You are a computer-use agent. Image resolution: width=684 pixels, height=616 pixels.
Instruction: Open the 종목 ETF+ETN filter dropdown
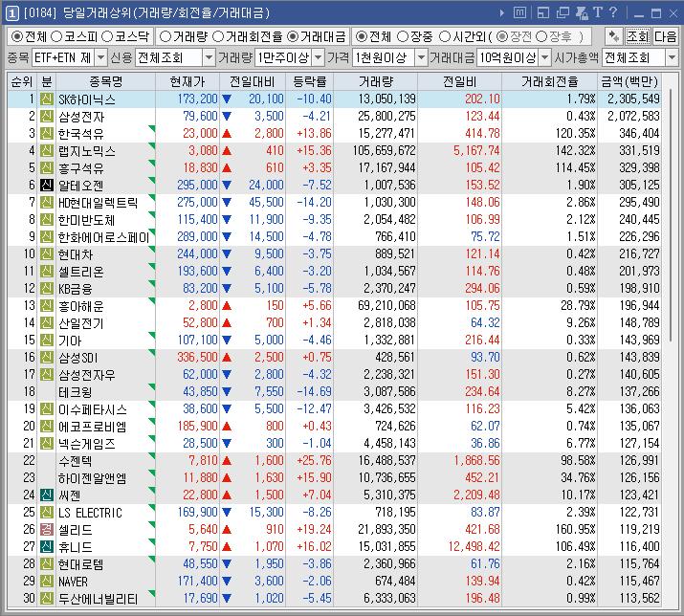tap(100, 57)
